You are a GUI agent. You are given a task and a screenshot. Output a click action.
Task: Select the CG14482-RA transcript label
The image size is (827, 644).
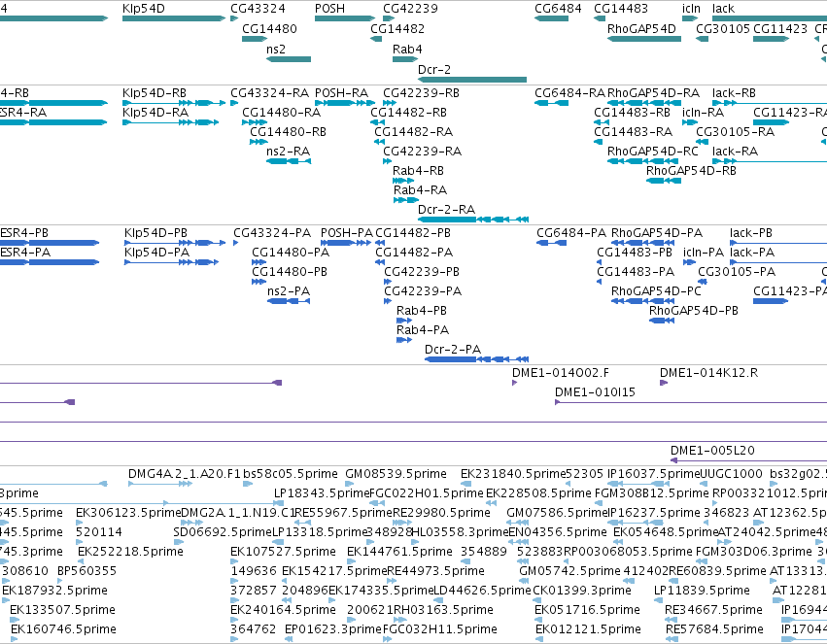(x=414, y=132)
